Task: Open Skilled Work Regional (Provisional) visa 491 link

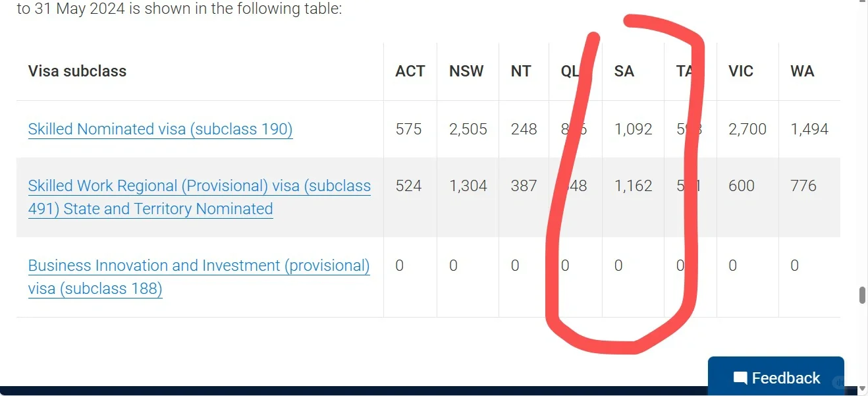Action: coord(200,197)
